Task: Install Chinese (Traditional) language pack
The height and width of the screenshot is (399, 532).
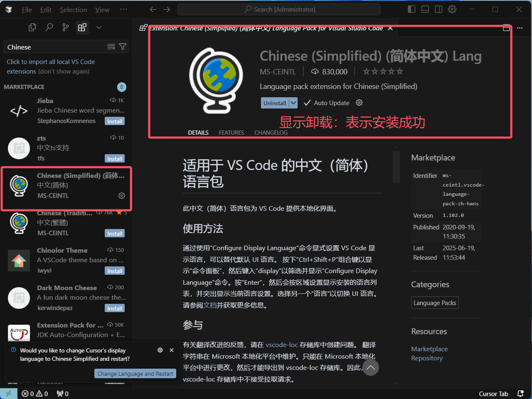Action: point(115,234)
